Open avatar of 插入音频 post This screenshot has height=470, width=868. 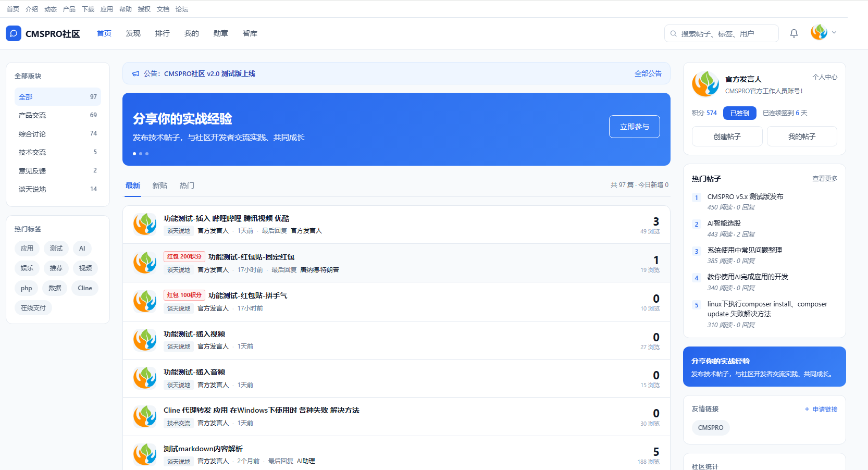[x=145, y=378]
